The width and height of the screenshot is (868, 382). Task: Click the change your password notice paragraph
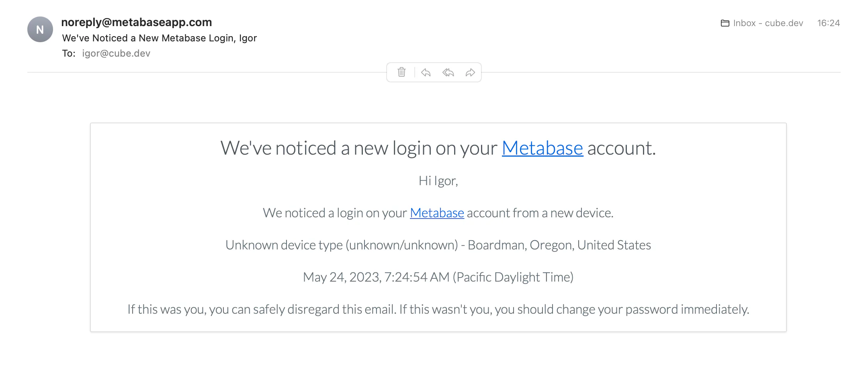coord(438,309)
